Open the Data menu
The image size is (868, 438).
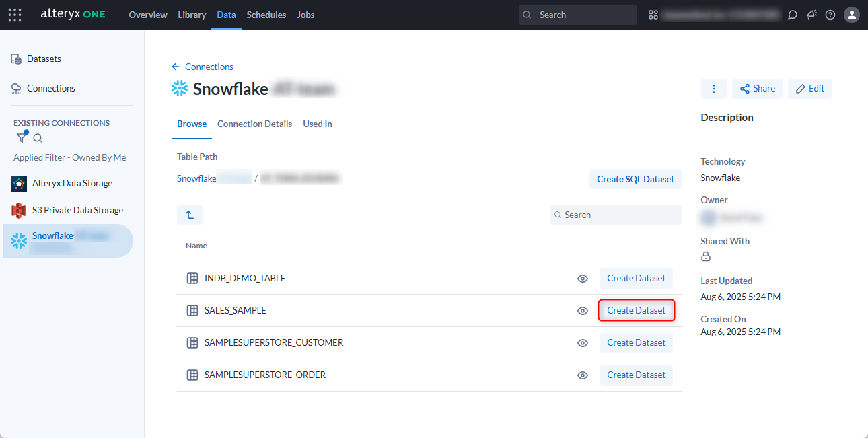[227, 15]
